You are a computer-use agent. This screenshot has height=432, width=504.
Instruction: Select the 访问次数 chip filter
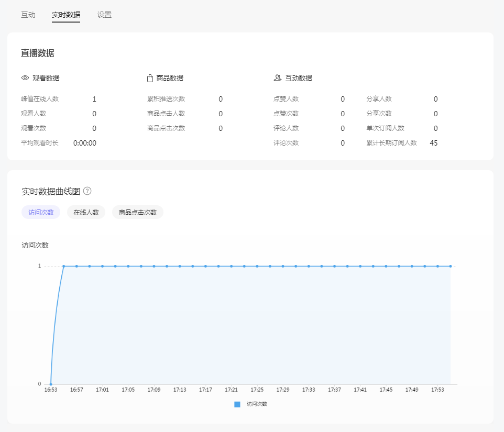click(x=41, y=212)
